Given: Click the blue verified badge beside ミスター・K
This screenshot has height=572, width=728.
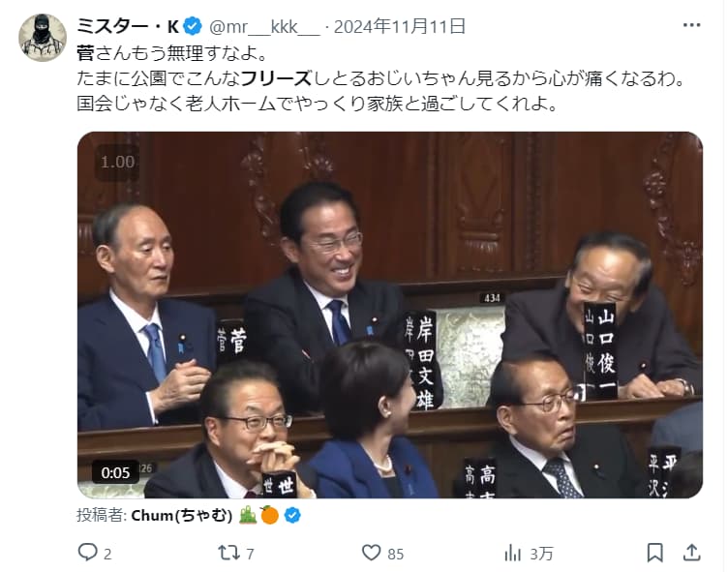Looking at the screenshot, I should [193, 26].
